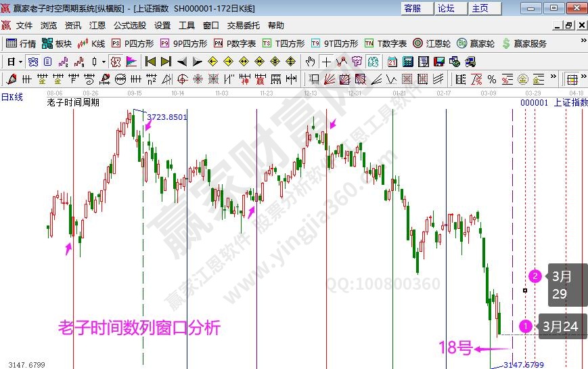Expand the 日 period dropdown arrow

pos(20,62)
